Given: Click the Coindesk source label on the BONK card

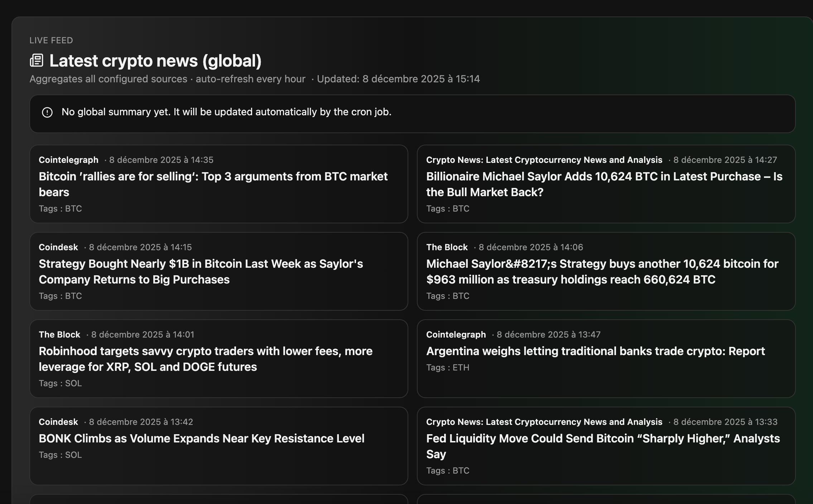Looking at the screenshot, I should coord(58,422).
